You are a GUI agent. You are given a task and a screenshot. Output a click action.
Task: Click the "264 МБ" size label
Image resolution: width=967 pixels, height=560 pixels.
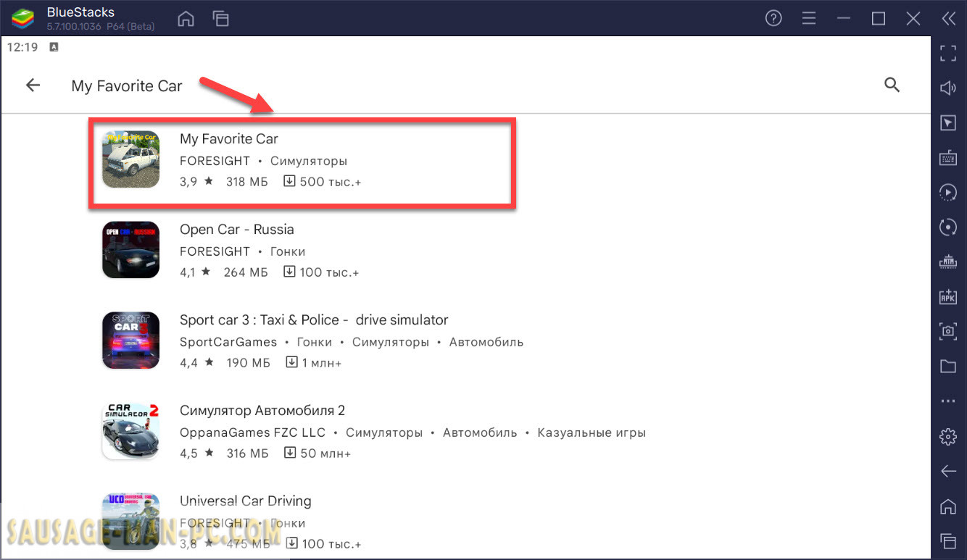point(246,272)
